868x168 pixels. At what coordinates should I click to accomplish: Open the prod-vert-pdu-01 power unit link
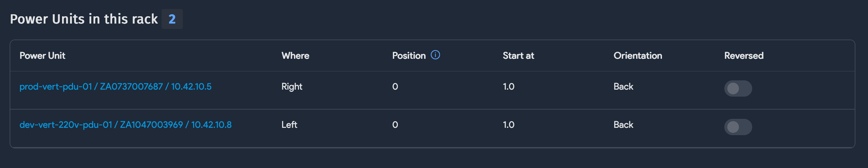click(x=115, y=87)
